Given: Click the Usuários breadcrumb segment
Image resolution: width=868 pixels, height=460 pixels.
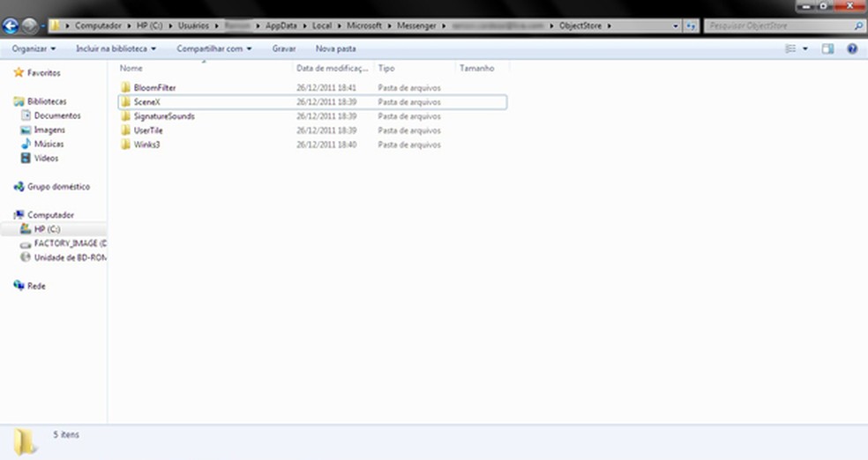Looking at the screenshot, I should click(193, 26).
